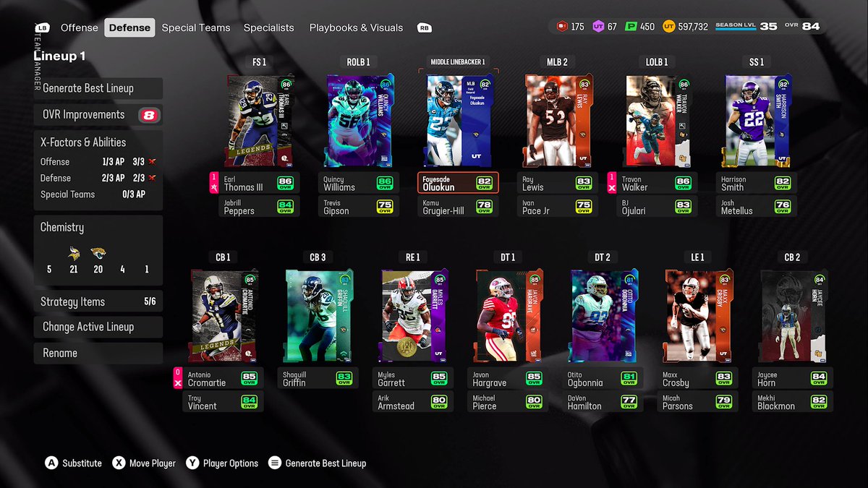Switch to the Offense tab
Image resolution: width=868 pixels, height=488 pixels.
[x=80, y=27]
